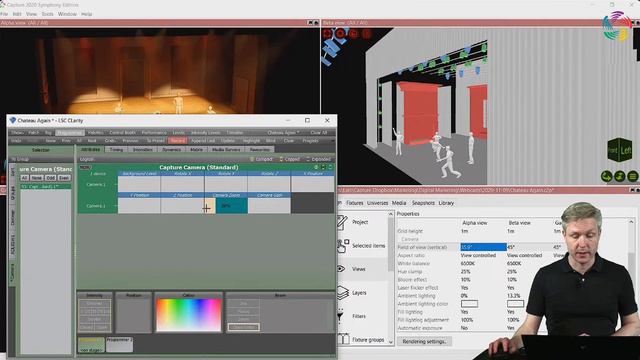
Task: Switch to the Media tab in Capture
Action: pyautogui.click(x=399, y=203)
